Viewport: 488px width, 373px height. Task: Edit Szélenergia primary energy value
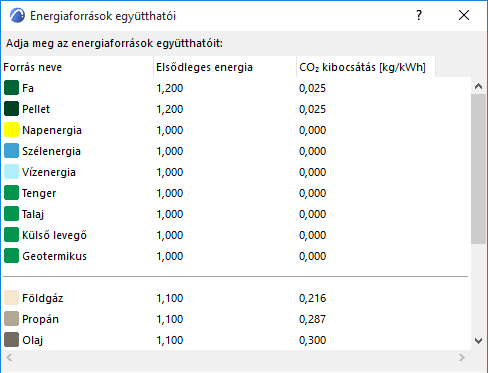(x=170, y=151)
